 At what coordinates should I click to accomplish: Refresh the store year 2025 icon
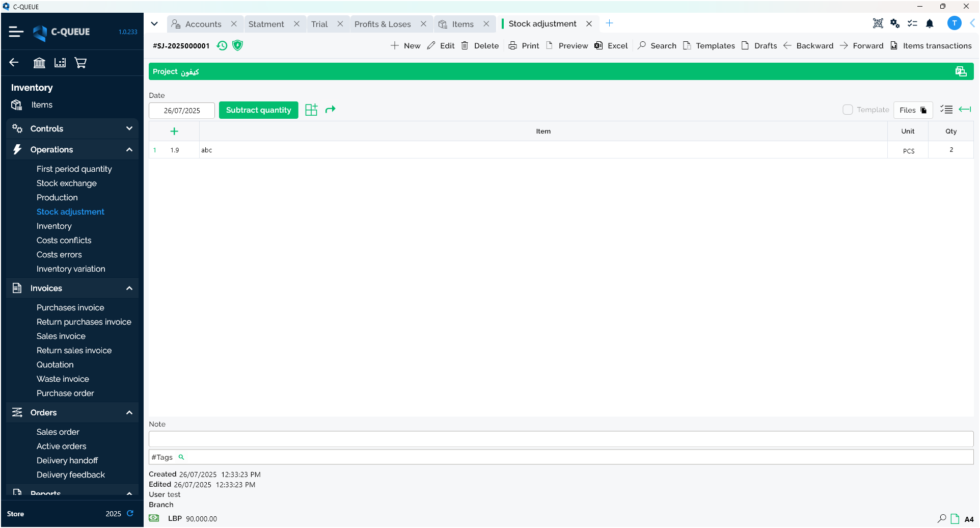coord(130,513)
